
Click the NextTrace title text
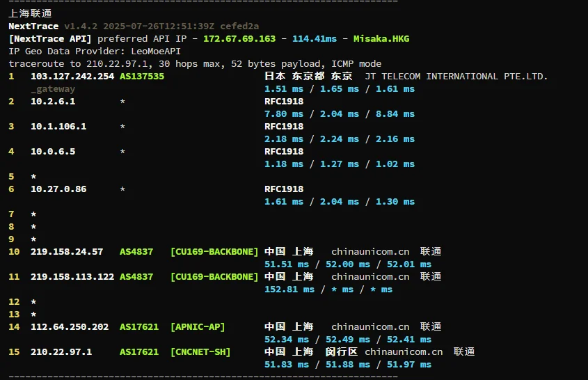click(33, 26)
